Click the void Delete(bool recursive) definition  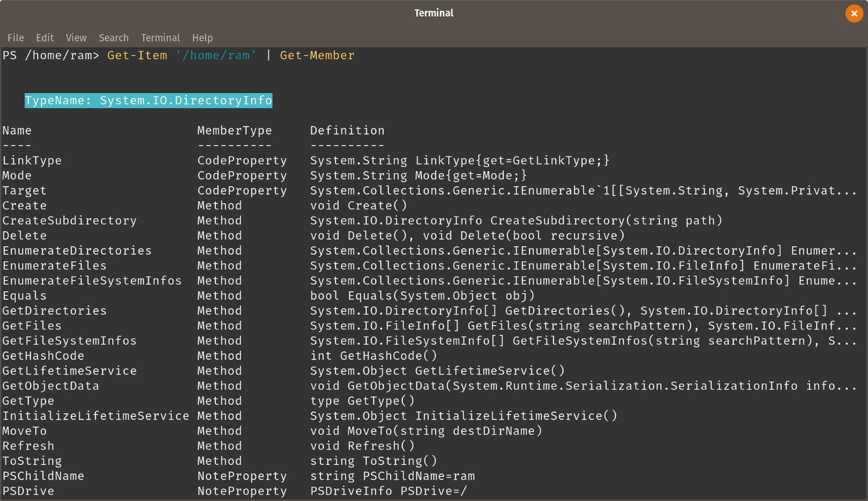(x=523, y=236)
